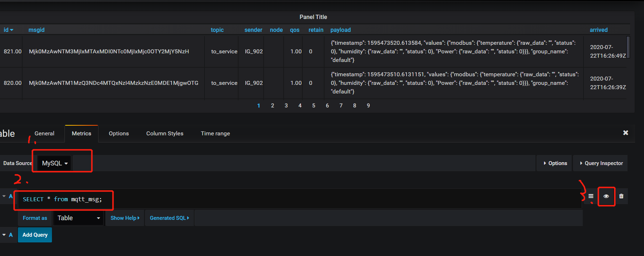Click the SQL query editor field
The height and width of the screenshot is (256, 644).
[x=287, y=199]
